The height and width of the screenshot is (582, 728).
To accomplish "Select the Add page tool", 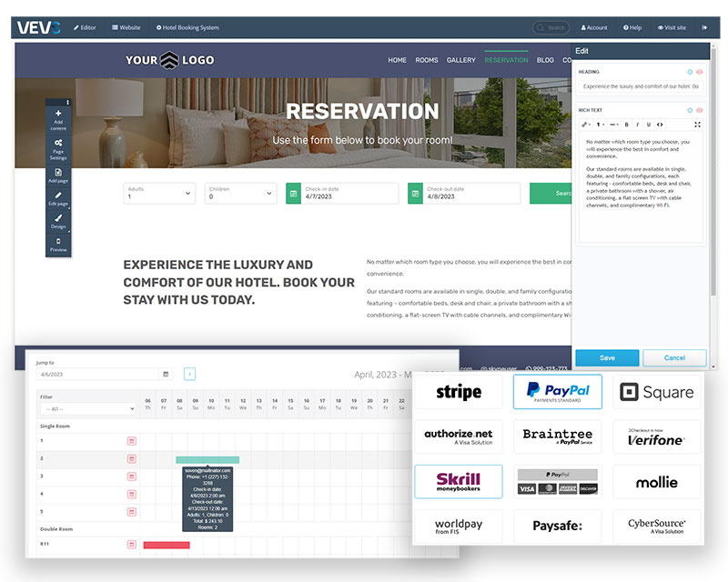I will (x=58, y=176).
